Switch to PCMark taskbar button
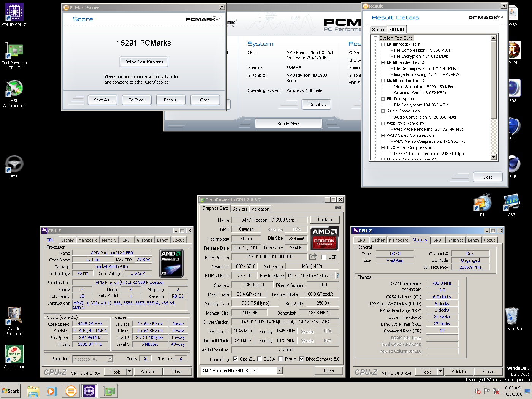The height and width of the screenshot is (399, 532). [x=71, y=391]
